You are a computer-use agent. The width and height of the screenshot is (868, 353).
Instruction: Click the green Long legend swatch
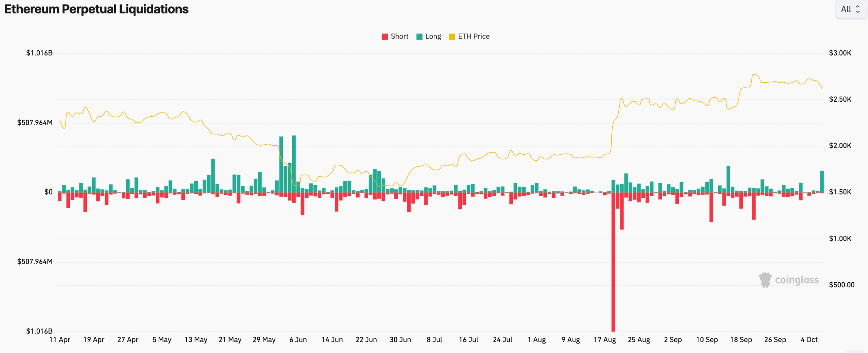click(x=419, y=37)
